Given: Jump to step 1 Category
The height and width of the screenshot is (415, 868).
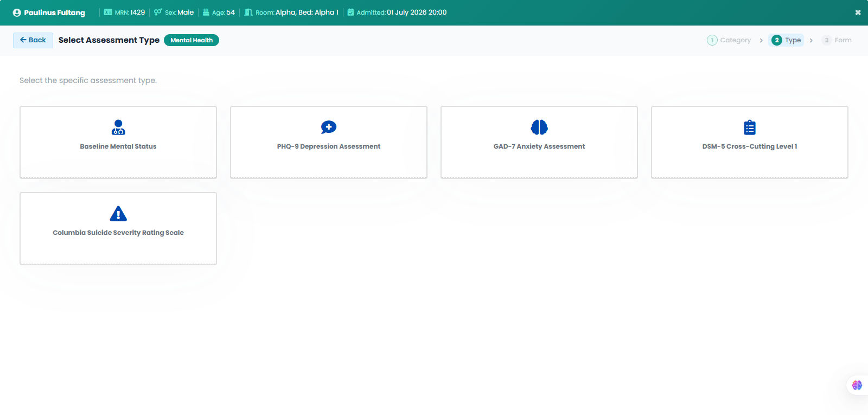Looking at the screenshot, I should 729,40.
